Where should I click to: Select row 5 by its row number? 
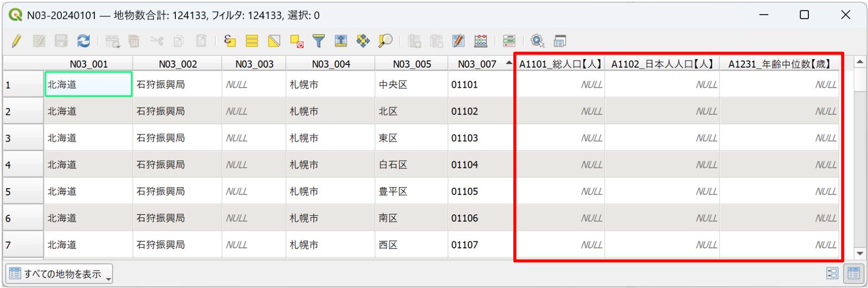pos(23,191)
